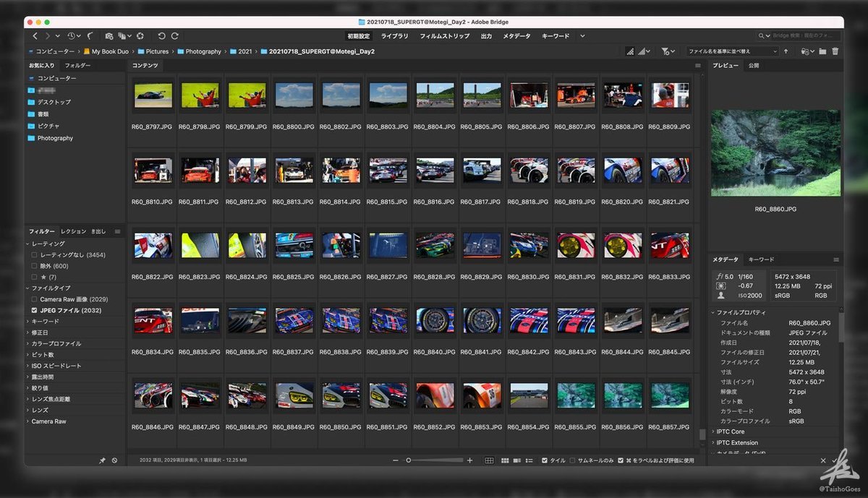Viewport: 868px width, 498px height.
Task: Open filter by rating funnel menu
Action: (x=668, y=51)
